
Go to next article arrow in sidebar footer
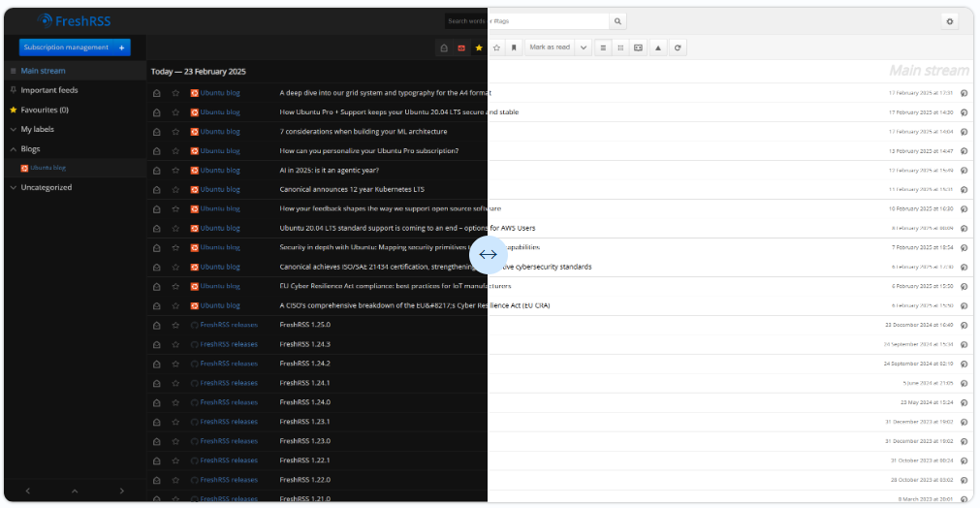click(x=121, y=492)
